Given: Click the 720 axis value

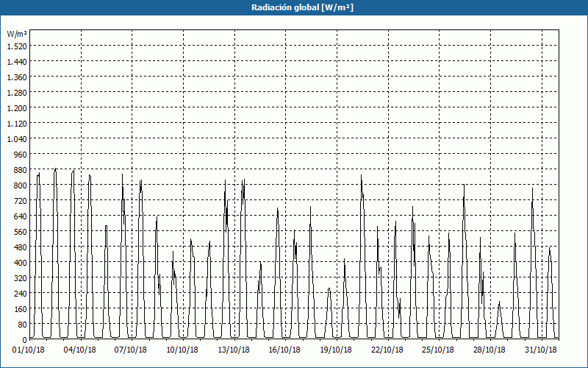Looking at the screenshot, I should click(21, 200).
